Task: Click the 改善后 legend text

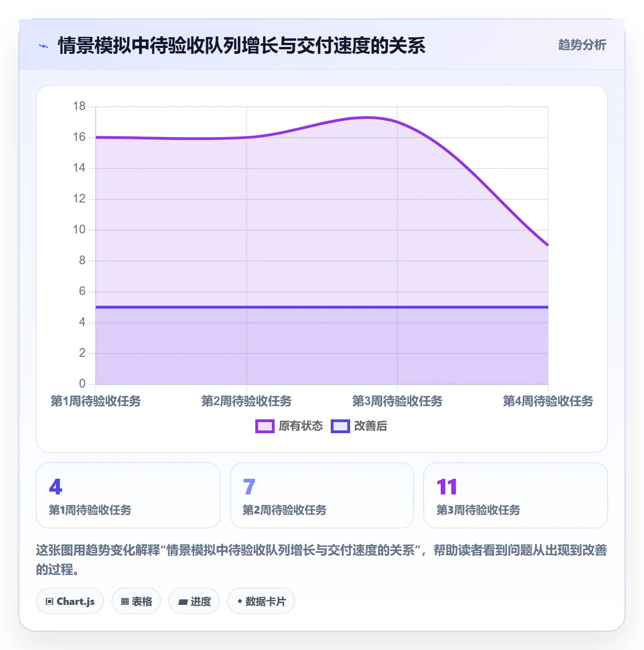Action: point(371,426)
